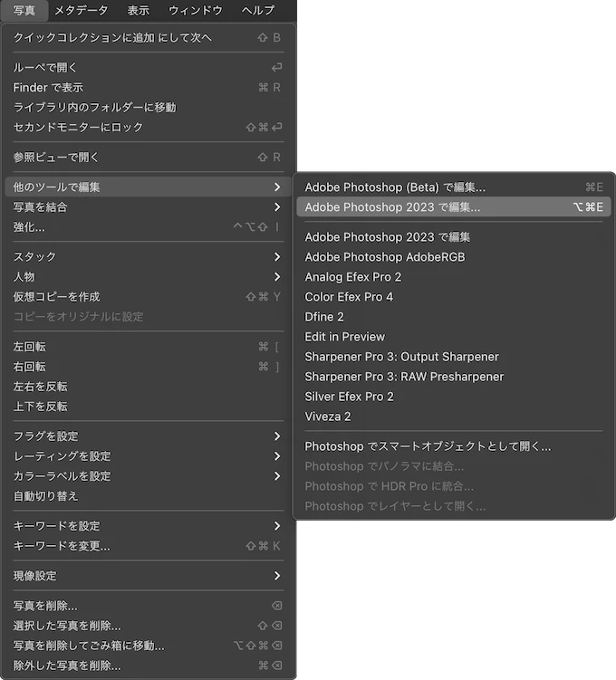This screenshot has width=616, height=680.
Task: Open the 写真 menu in the menu bar
Action: click(x=24, y=10)
